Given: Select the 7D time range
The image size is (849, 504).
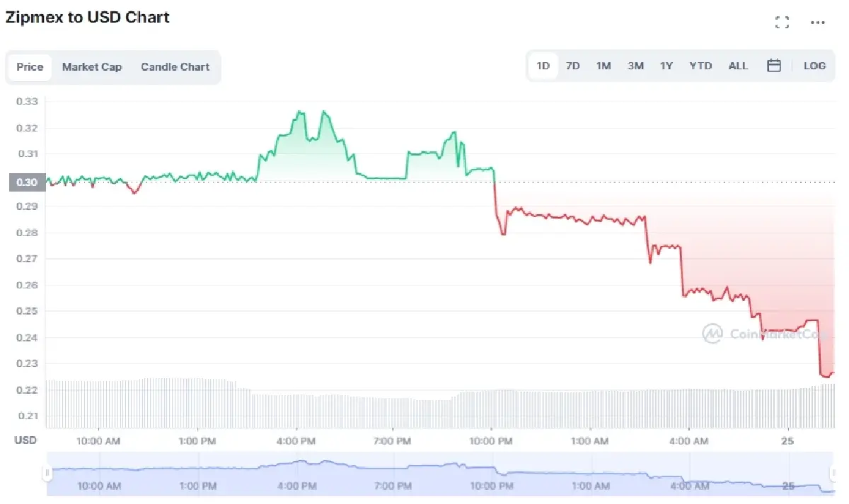Looking at the screenshot, I should [x=572, y=65].
